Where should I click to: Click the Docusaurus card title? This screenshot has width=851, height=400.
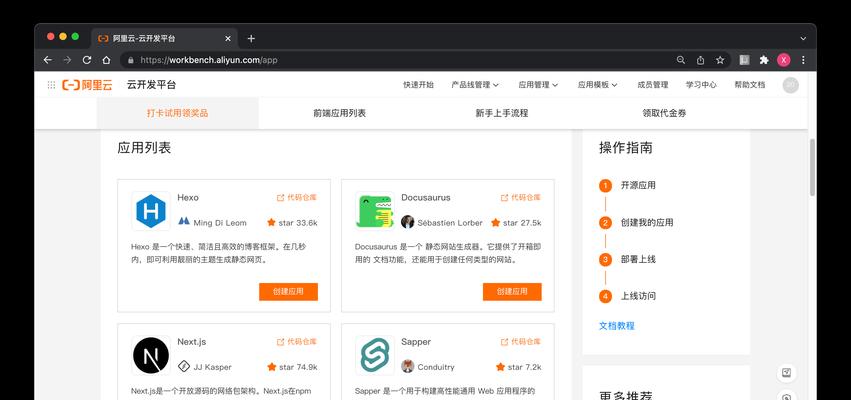click(426, 198)
